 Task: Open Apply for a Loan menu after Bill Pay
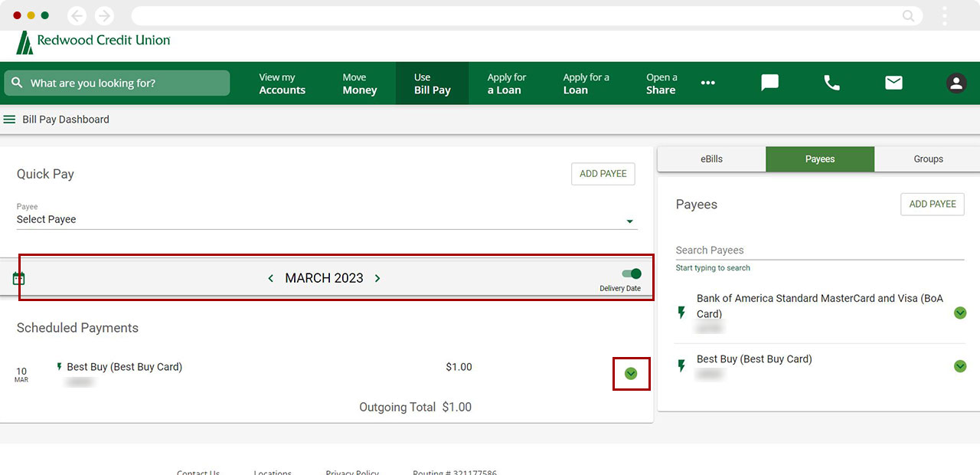(507, 84)
